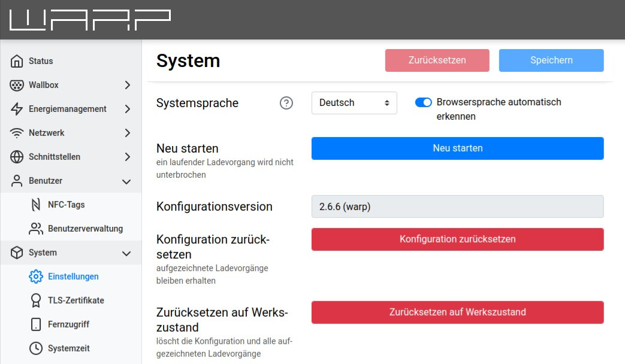Screen dimensions: 625x364
Task: Click the Energiemanagement lightning icon
Action: point(17,109)
